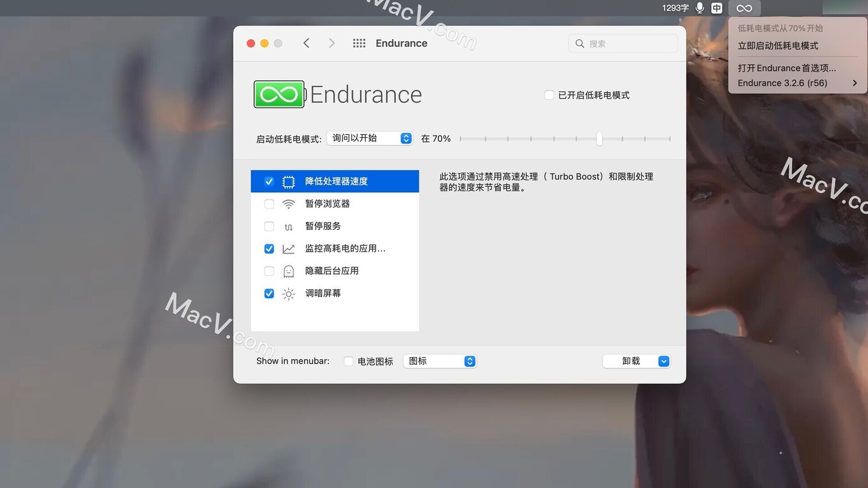
Task: Click the green Endurance logo icon
Action: point(279,94)
